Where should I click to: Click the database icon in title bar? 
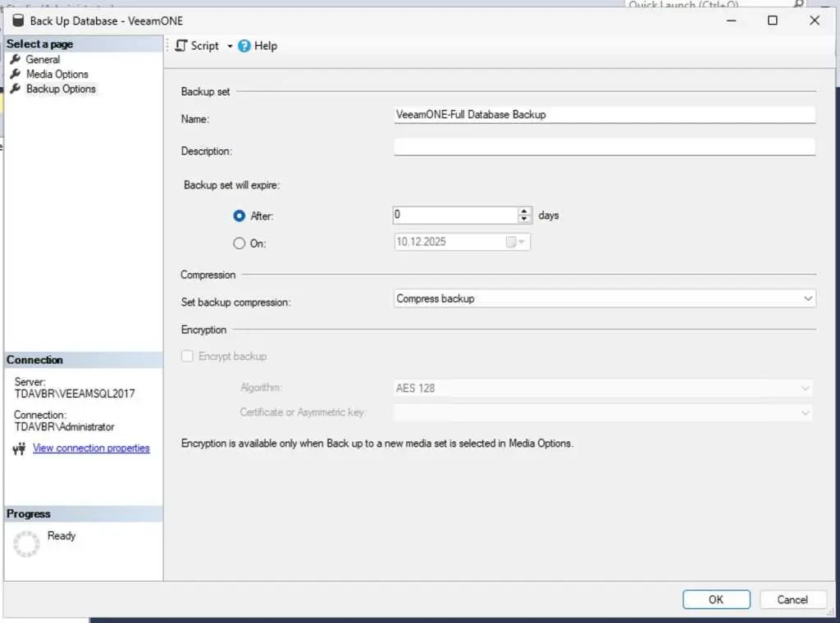point(18,20)
